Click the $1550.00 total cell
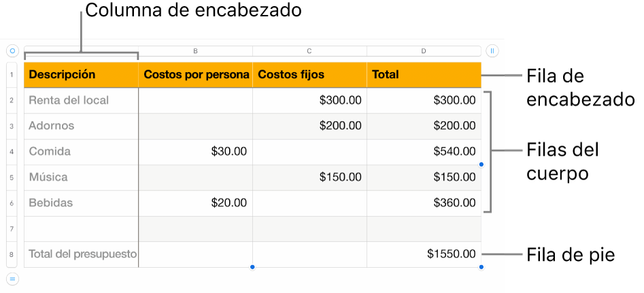 coord(424,254)
